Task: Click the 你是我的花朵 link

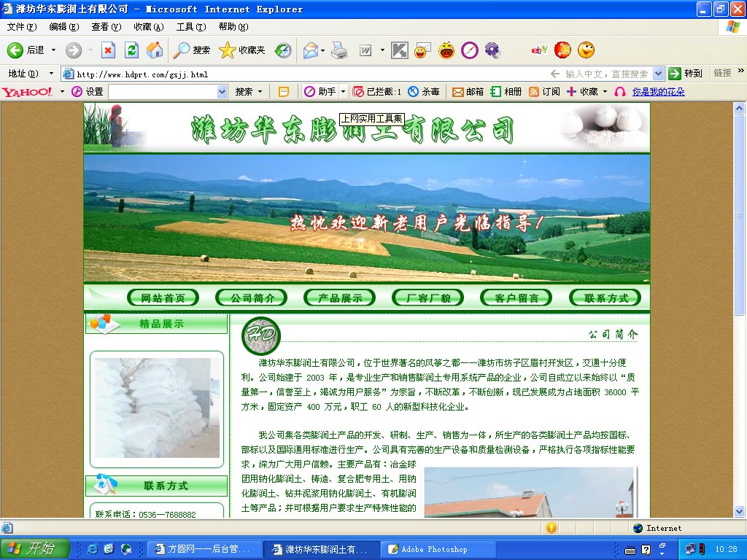Action: point(658,92)
